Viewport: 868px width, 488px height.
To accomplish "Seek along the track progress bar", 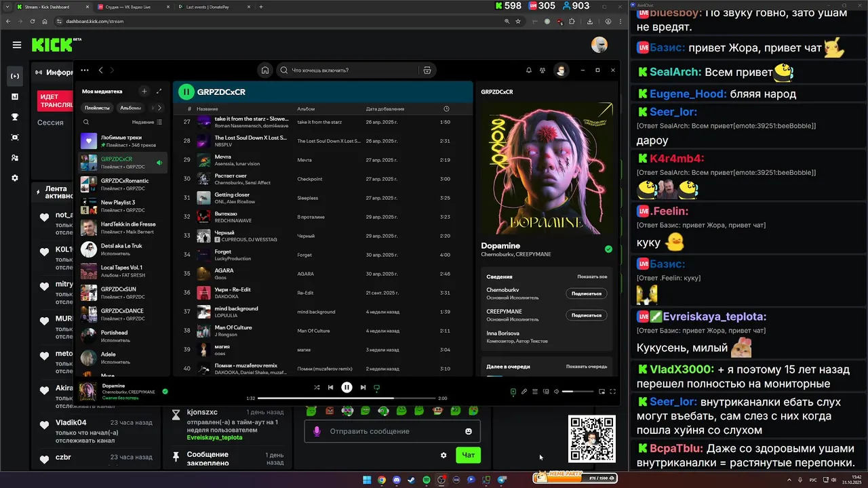I will click(347, 399).
